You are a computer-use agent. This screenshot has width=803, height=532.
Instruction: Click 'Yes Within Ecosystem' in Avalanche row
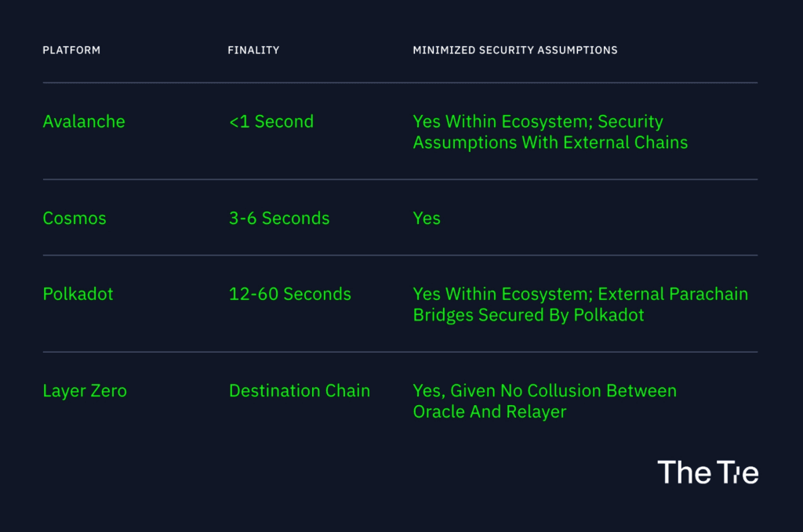[502, 122]
